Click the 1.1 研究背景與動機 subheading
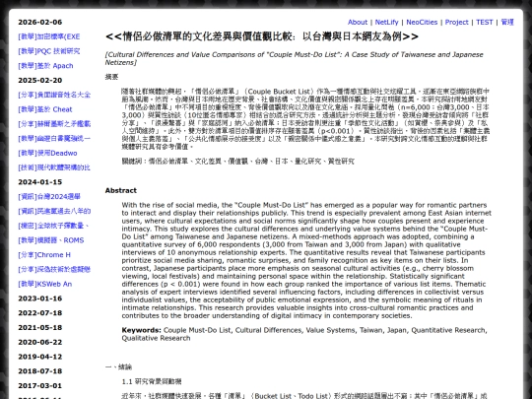Image resolution: width=532 pixels, height=399 pixels. coord(152,381)
